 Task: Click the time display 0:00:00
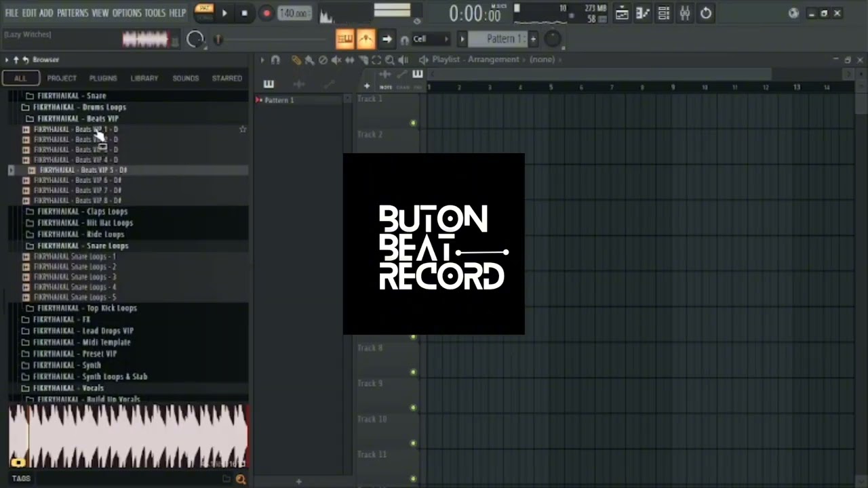475,14
